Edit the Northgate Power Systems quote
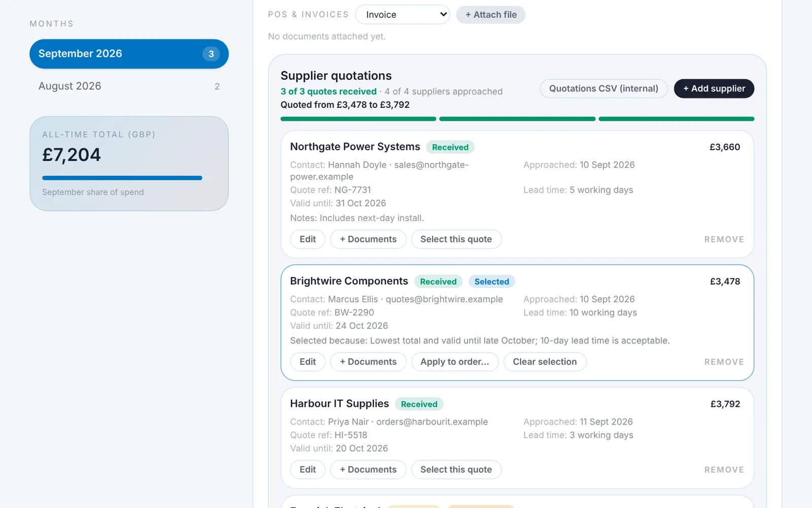812x508 pixels. click(x=308, y=239)
